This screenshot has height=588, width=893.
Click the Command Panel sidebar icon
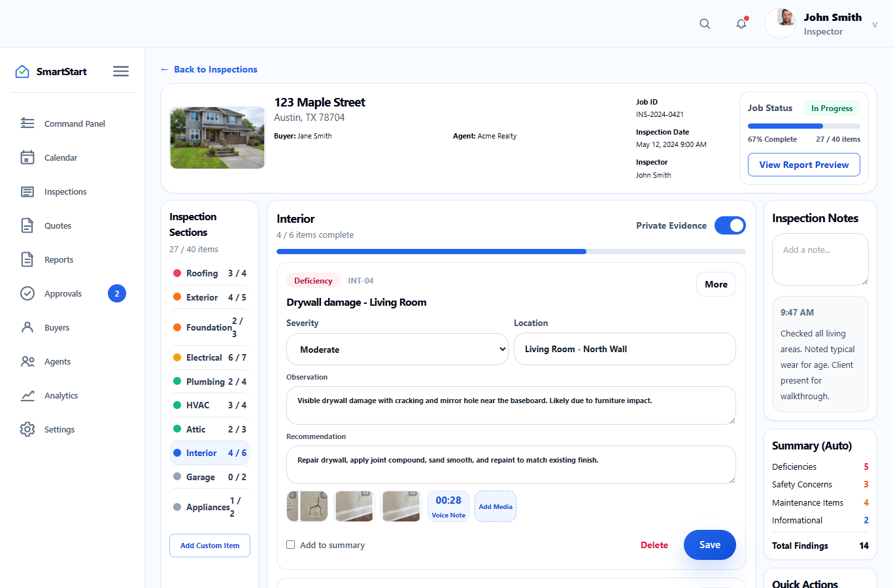(27, 123)
